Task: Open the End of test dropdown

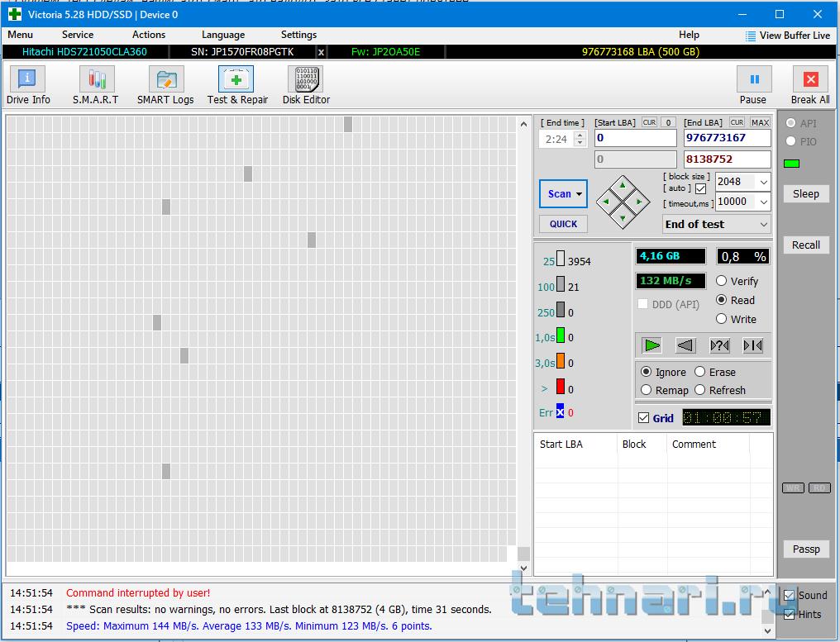Action: click(x=717, y=225)
